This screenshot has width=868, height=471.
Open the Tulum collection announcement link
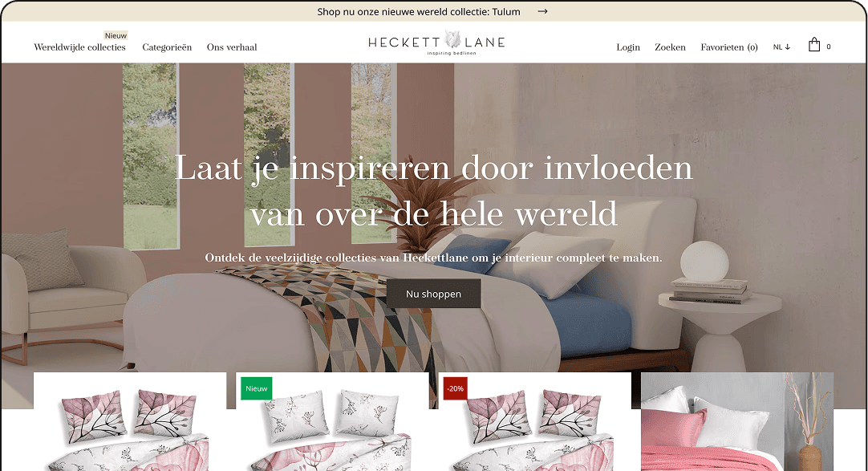[419, 11]
